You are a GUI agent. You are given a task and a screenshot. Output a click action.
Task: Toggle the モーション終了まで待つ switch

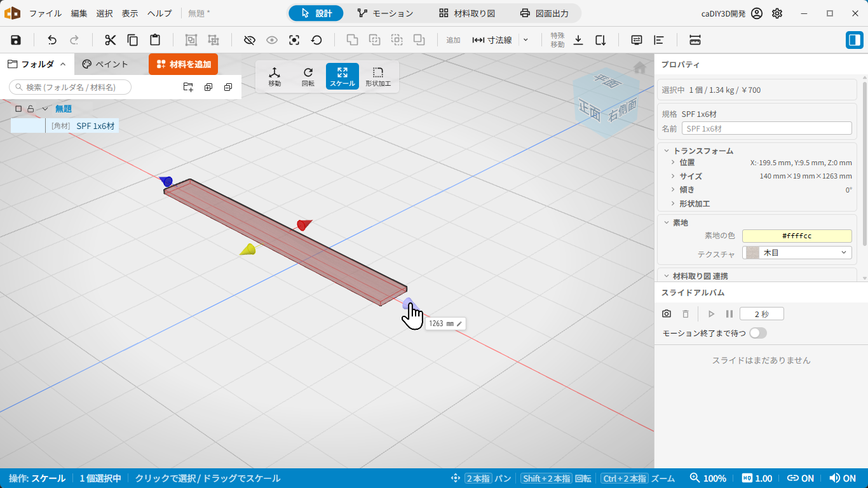point(758,333)
